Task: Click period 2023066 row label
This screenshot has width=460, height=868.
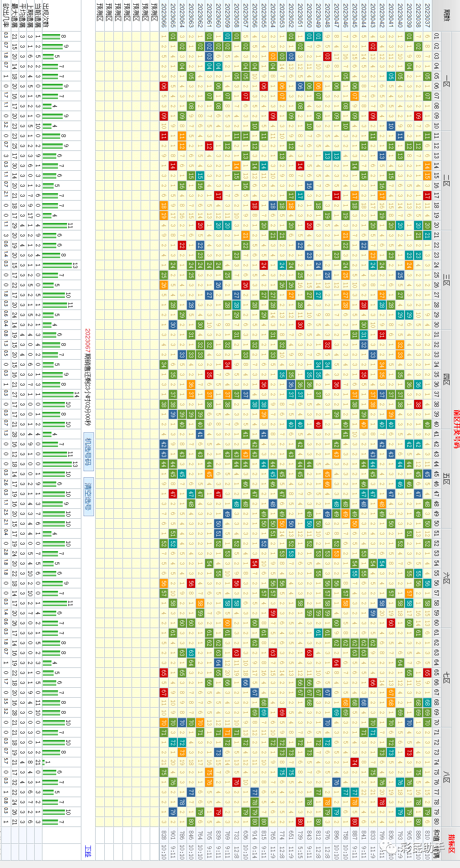Action: pos(164,16)
